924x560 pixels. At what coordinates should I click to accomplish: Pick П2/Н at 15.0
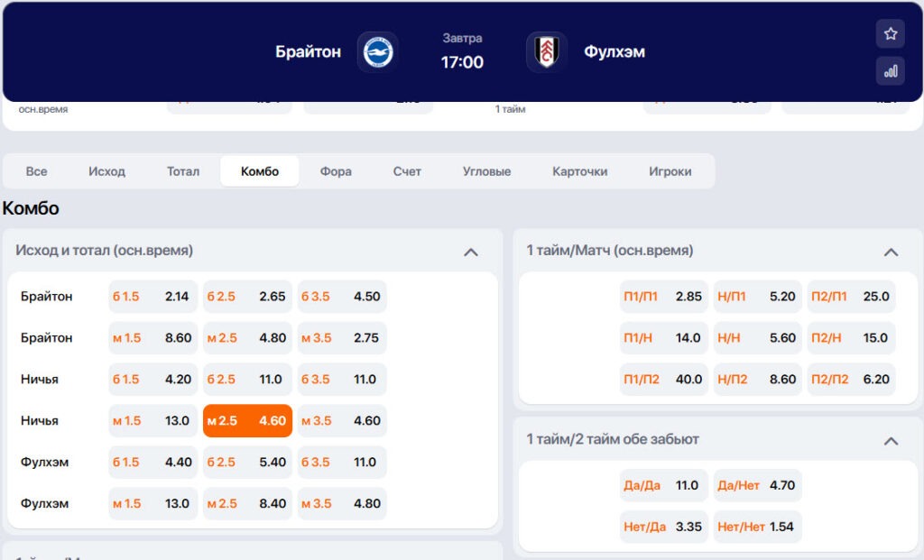(851, 338)
